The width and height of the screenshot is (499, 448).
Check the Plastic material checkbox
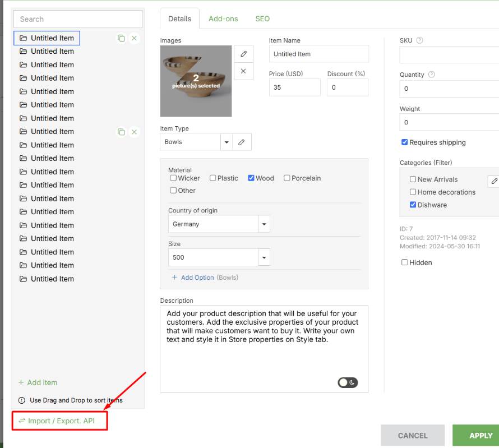tap(213, 178)
